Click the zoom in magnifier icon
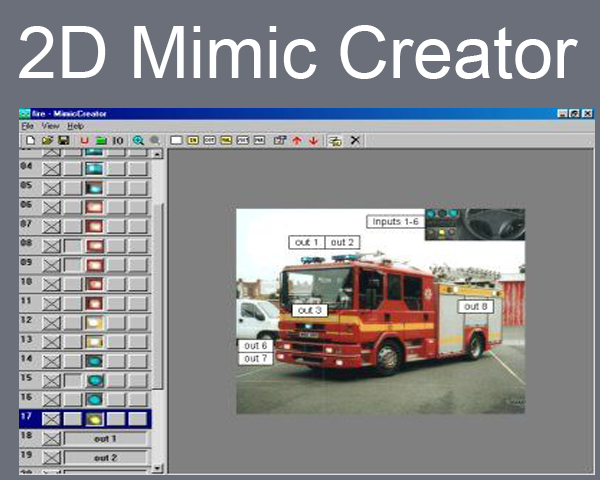The width and height of the screenshot is (600, 480). pos(138,141)
